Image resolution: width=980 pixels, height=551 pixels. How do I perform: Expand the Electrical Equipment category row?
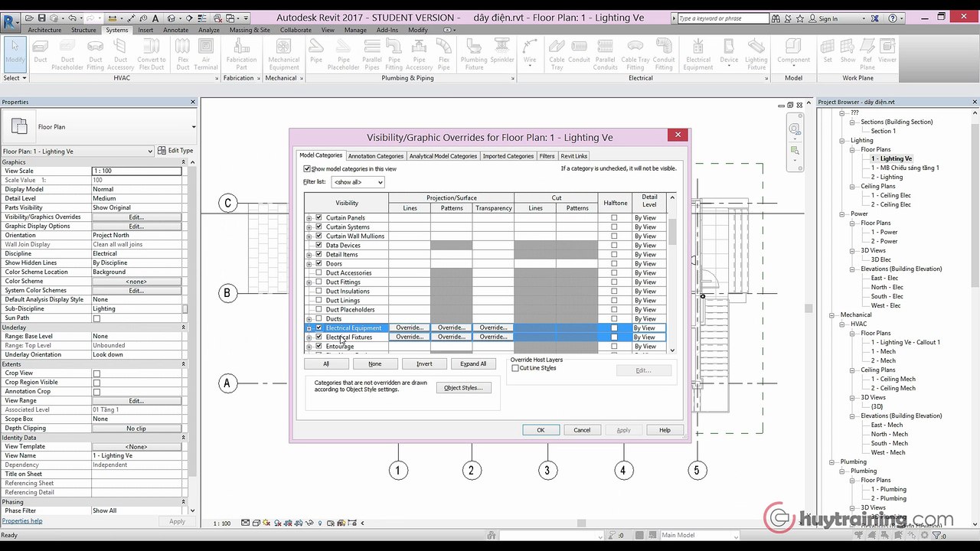coord(309,328)
